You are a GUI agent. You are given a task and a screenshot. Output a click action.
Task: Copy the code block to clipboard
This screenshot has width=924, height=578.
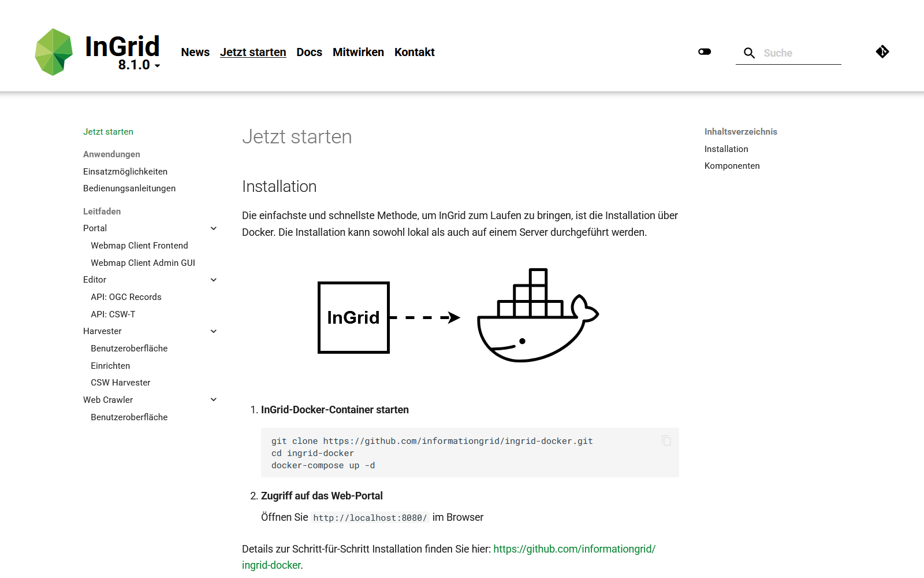click(x=666, y=440)
